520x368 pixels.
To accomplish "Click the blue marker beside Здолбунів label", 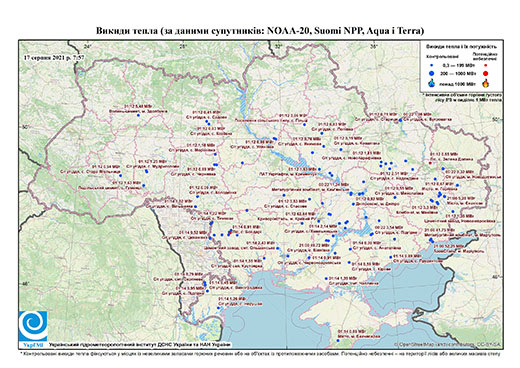I will click(138, 115).
